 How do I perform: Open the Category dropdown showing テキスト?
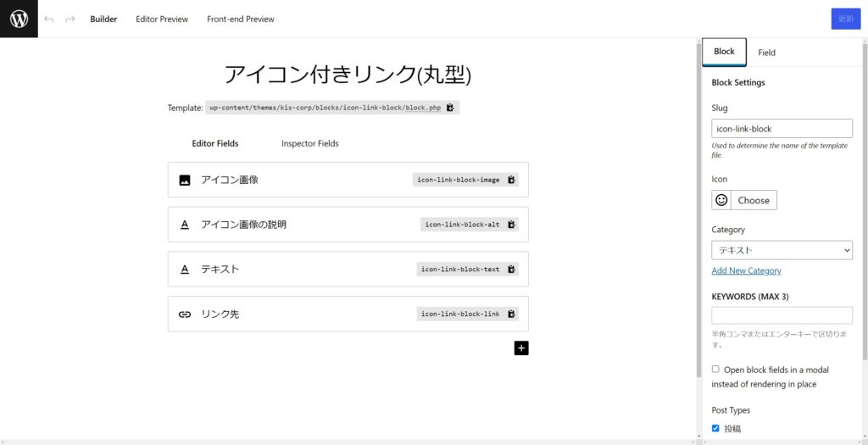782,250
